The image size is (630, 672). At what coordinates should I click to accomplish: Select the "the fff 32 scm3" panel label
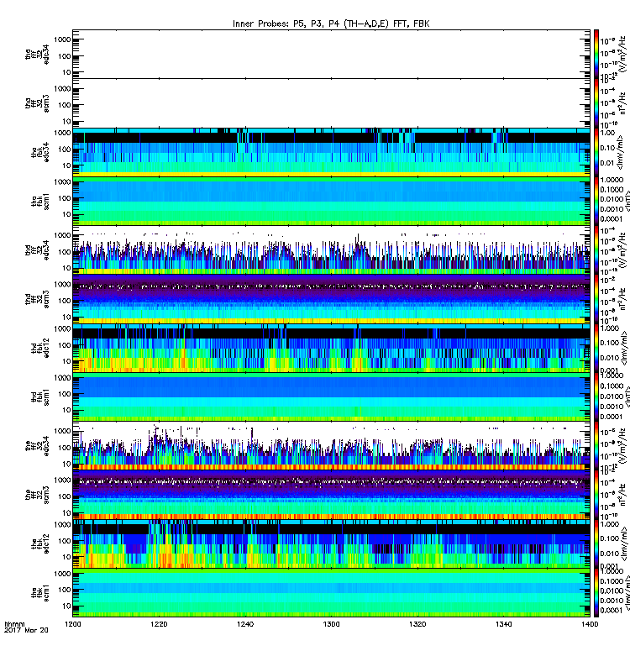tap(37, 495)
